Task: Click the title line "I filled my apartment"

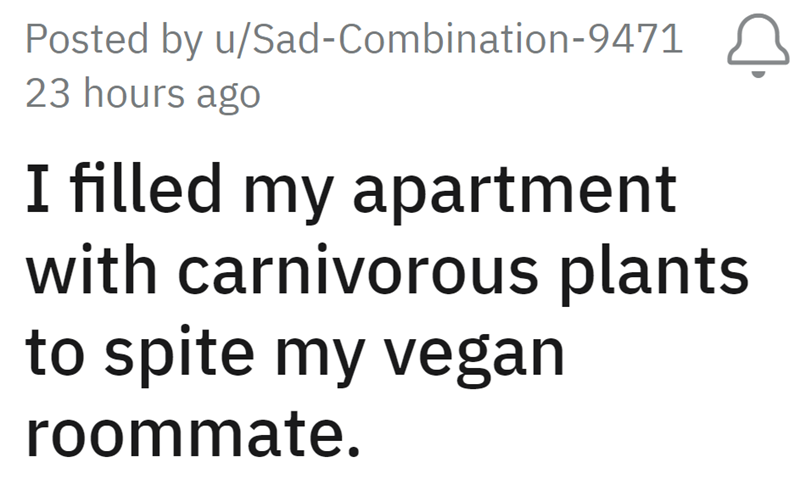Action: click(351, 191)
